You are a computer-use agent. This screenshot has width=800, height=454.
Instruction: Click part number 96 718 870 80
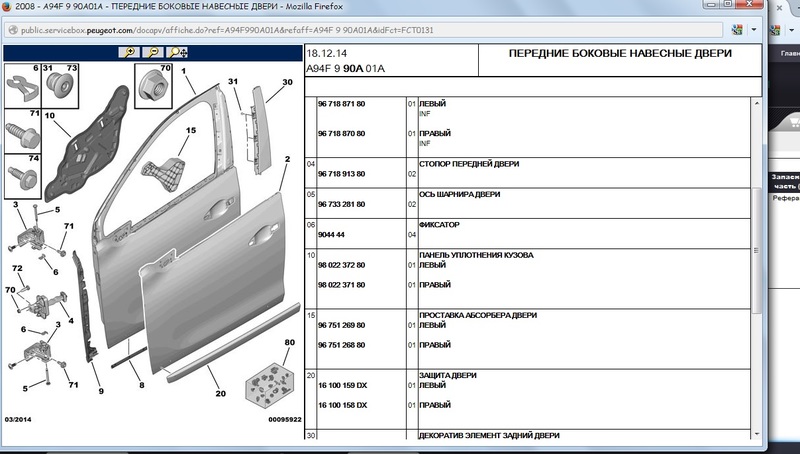point(341,134)
